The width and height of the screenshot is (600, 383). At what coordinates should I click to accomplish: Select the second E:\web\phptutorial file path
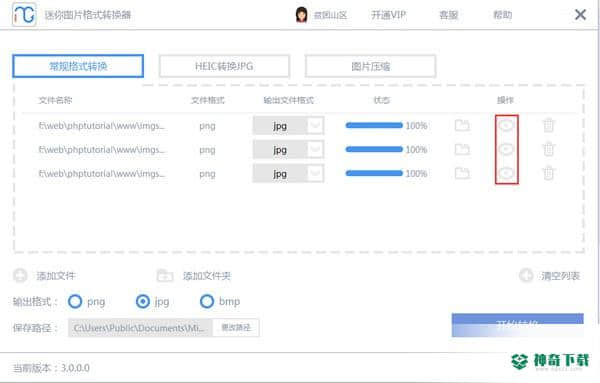(101, 150)
